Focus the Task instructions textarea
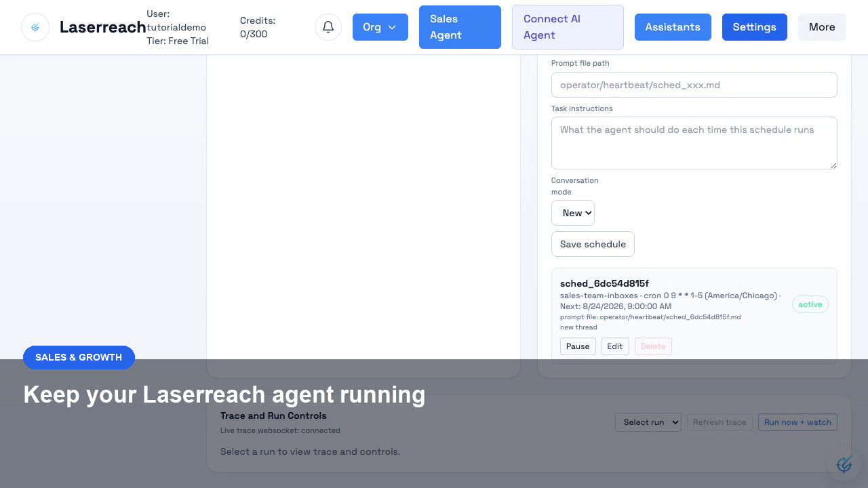This screenshot has width=868, height=488. [x=694, y=143]
